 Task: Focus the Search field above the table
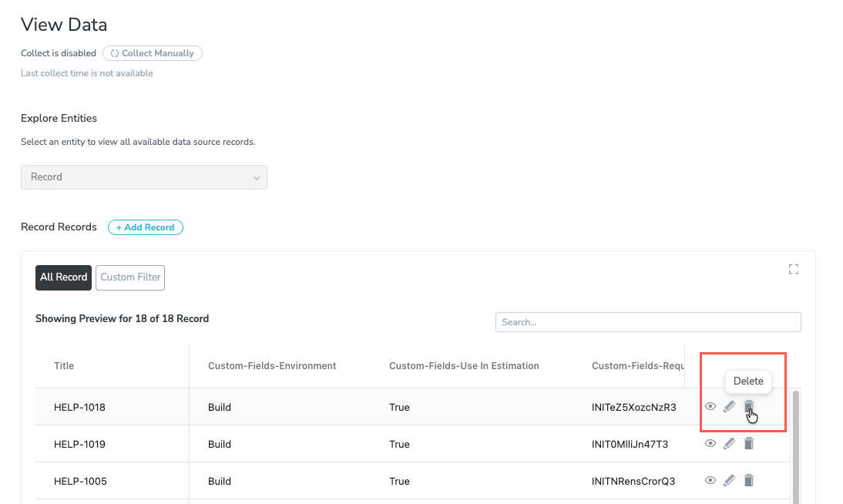click(x=648, y=322)
